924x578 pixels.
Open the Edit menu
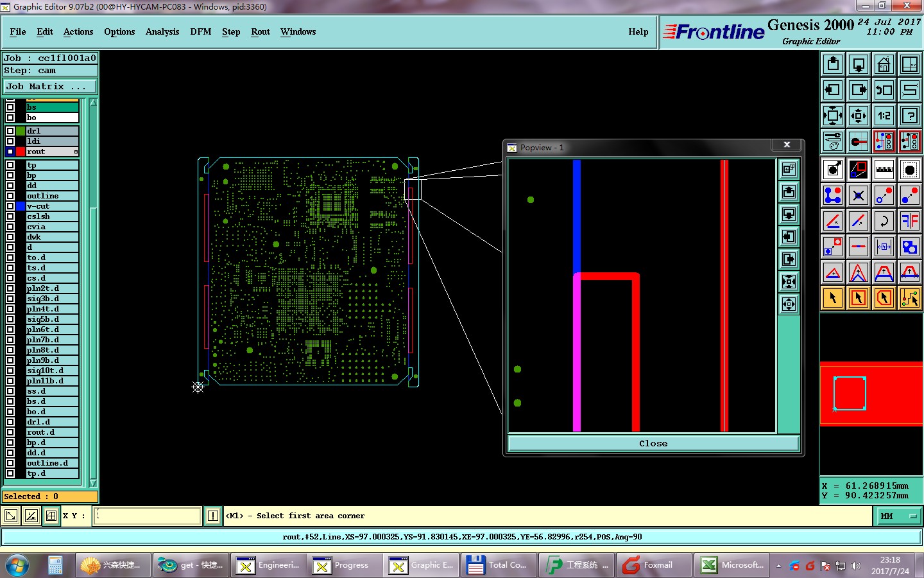pyautogui.click(x=45, y=31)
